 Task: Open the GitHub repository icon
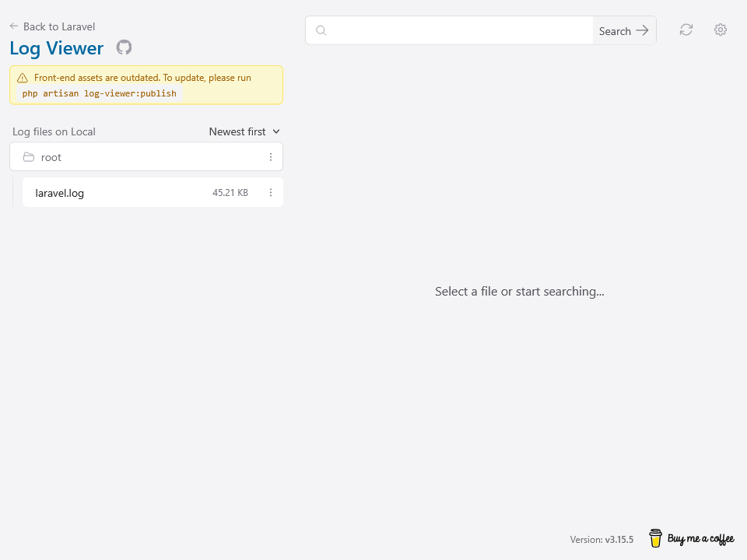pyautogui.click(x=124, y=47)
